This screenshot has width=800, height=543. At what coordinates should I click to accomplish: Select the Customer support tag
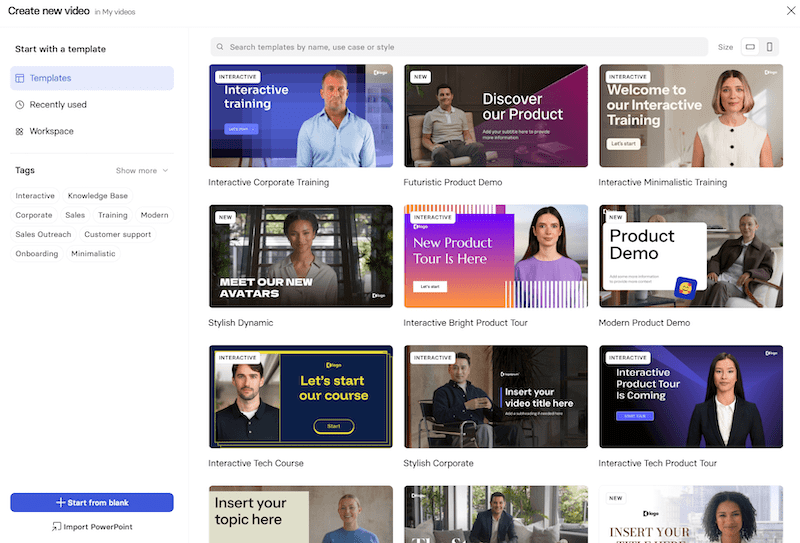pyautogui.click(x=117, y=234)
